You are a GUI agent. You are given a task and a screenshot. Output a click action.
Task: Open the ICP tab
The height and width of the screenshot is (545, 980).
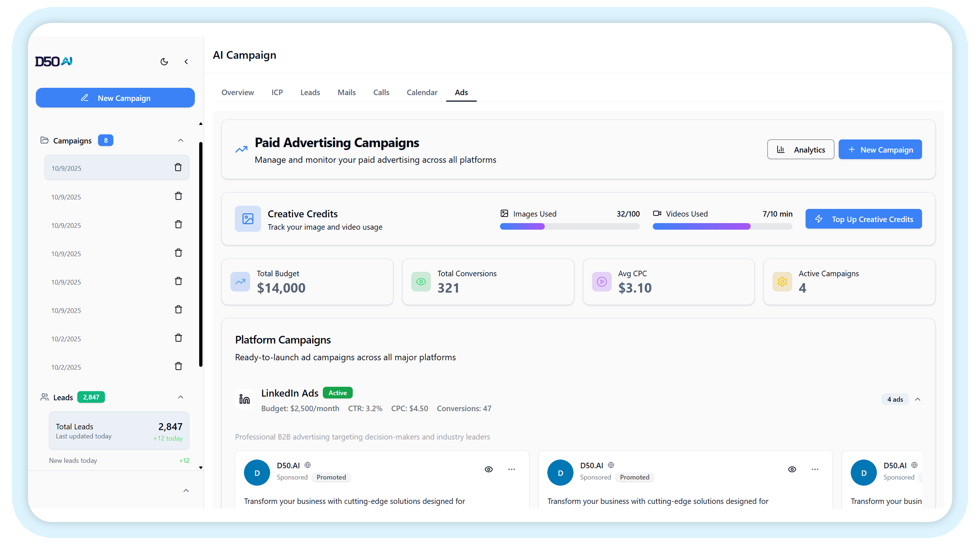[277, 92]
